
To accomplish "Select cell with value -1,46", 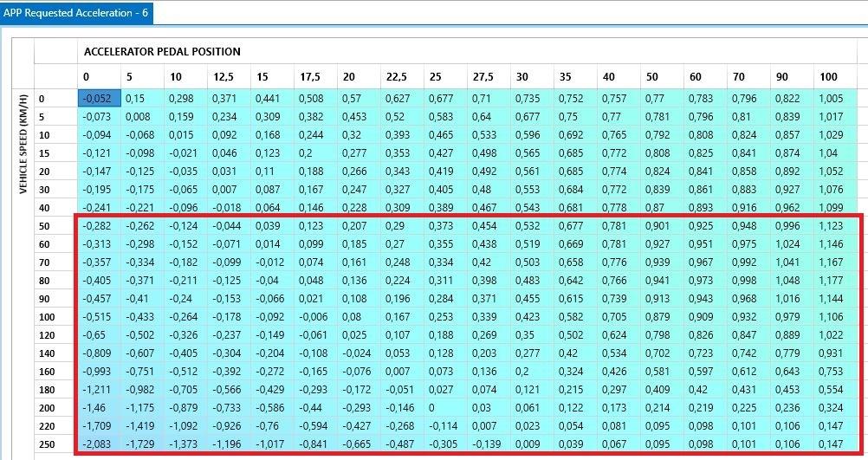I will (99, 407).
